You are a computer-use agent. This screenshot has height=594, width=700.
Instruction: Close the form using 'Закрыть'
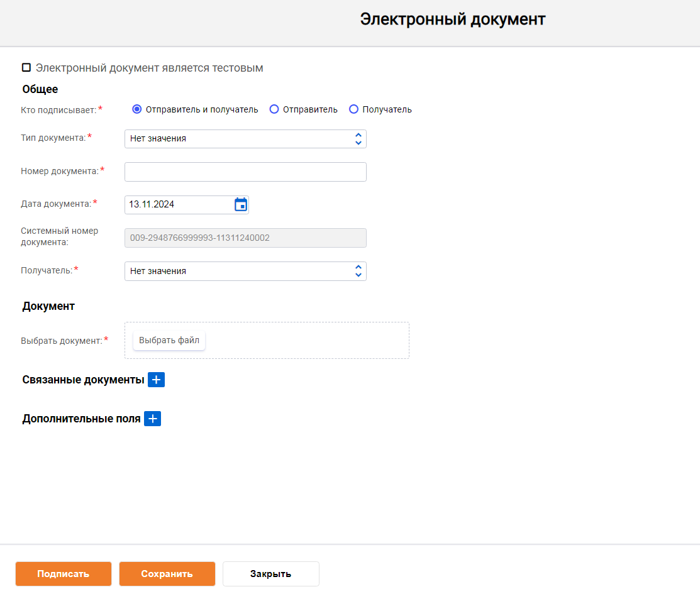coord(271,574)
